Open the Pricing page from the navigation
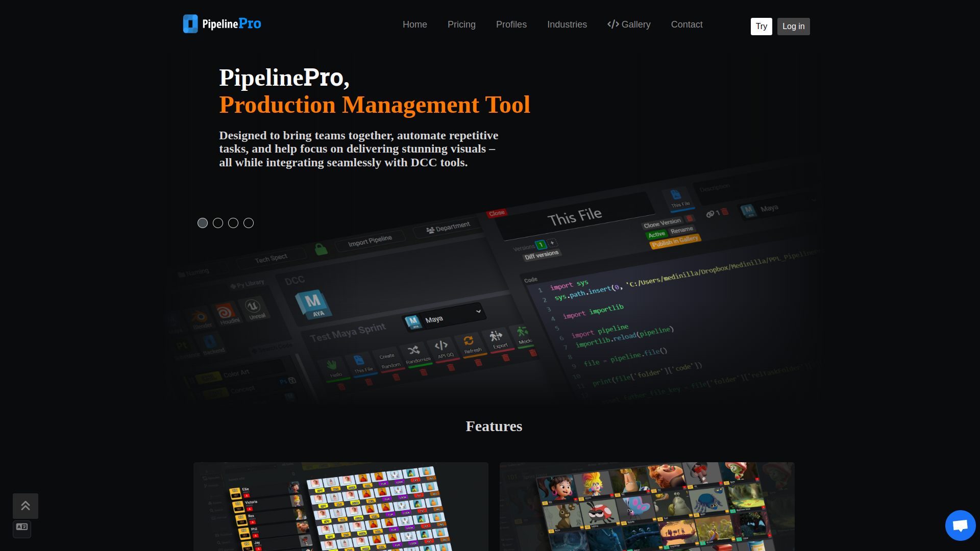The image size is (980, 551). point(461,24)
